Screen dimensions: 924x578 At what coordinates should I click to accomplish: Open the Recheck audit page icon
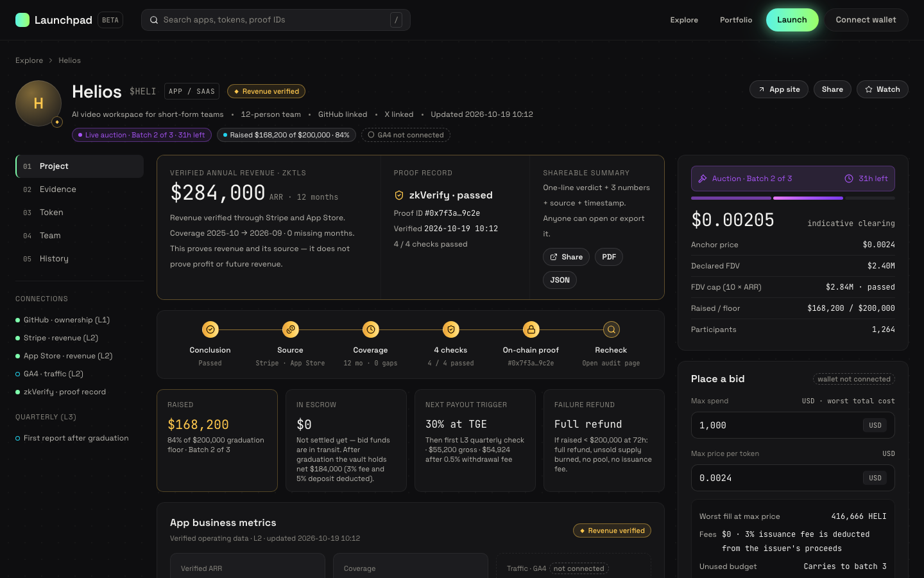tap(612, 329)
